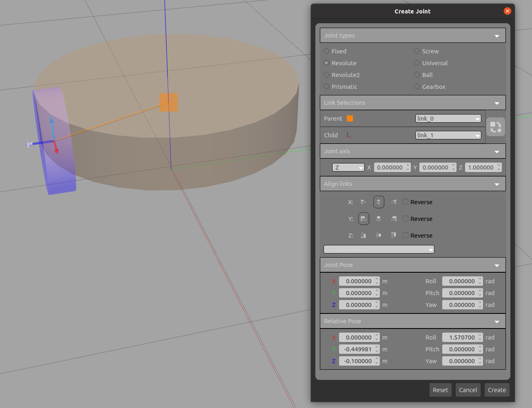Select Z align min icon
The width and height of the screenshot is (532, 408).
364,236
